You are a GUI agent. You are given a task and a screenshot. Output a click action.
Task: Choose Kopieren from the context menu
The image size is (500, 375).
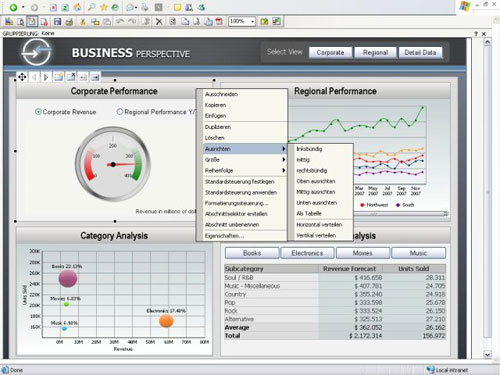245,105
